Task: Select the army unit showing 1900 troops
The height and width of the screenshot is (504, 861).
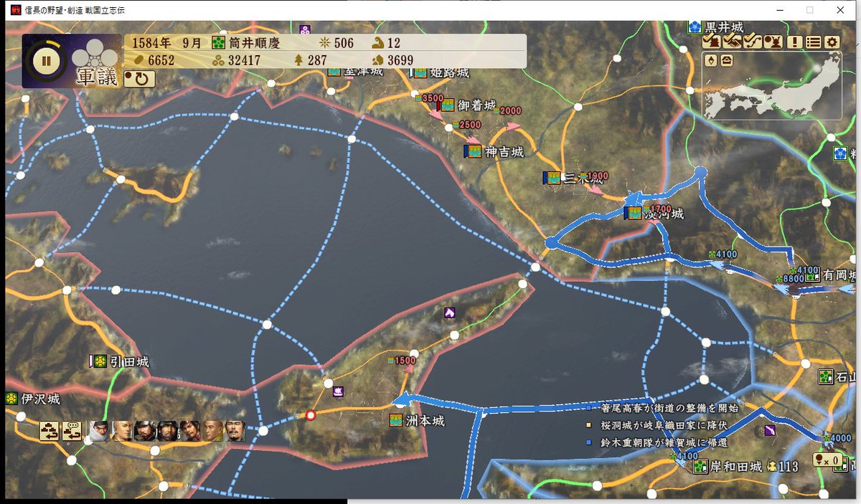Action: pyautogui.click(x=594, y=176)
